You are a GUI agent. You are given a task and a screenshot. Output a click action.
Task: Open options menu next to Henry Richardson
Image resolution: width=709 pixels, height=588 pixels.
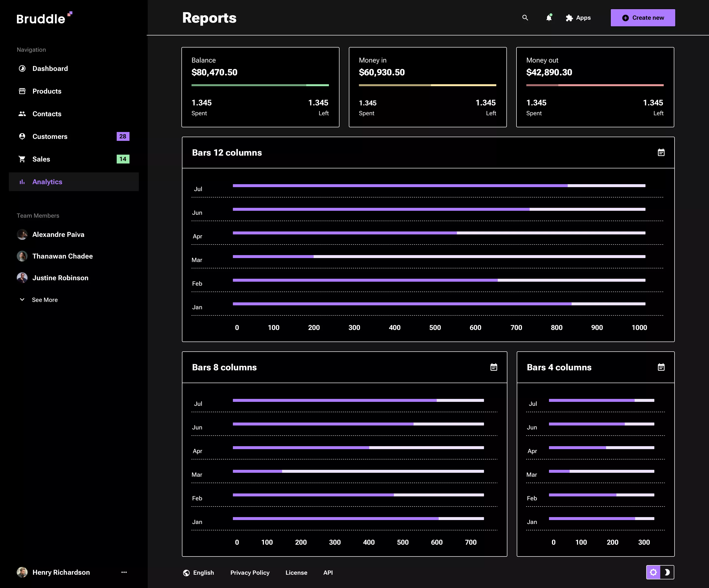(124, 572)
